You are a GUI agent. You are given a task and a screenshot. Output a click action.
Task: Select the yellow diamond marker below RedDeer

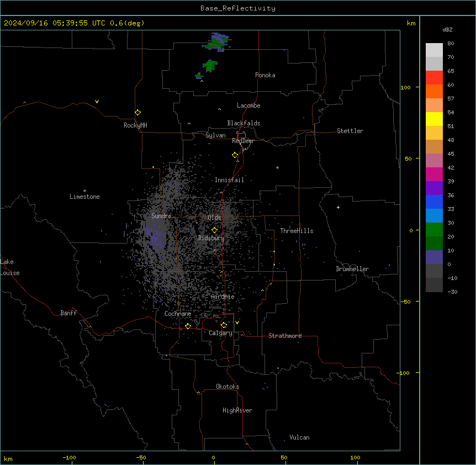coord(235,155)
